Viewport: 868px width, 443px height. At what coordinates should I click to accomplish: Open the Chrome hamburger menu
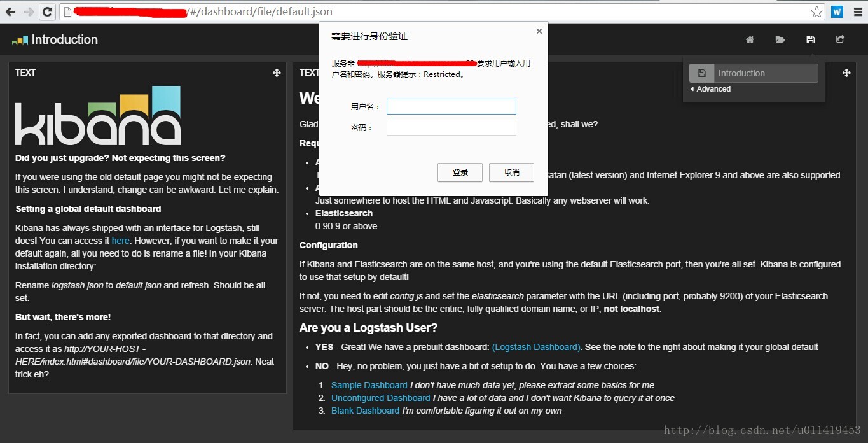click(x=858, y=11)
